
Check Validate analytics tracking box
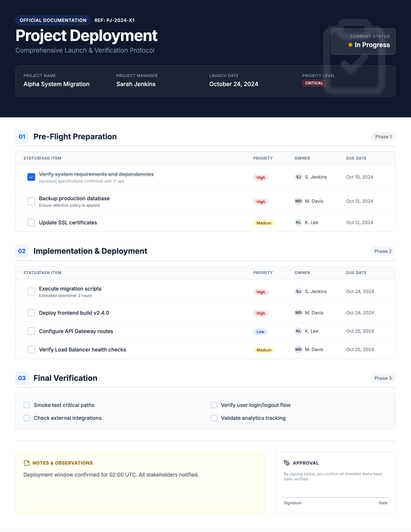tap(214, 418)
